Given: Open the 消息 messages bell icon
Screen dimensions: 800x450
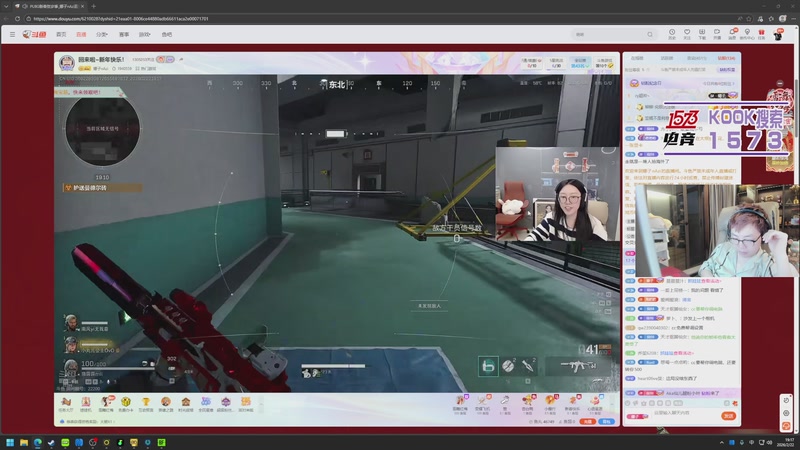Looking at the screenshot, I should 732,34.
